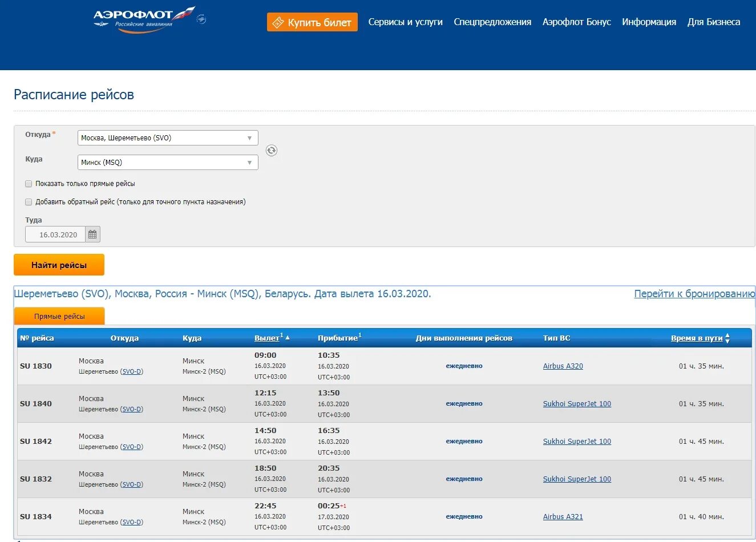Click the date field 16.03.2020
The height and width of the screenshot is (542, 756).
pos(55,234)
